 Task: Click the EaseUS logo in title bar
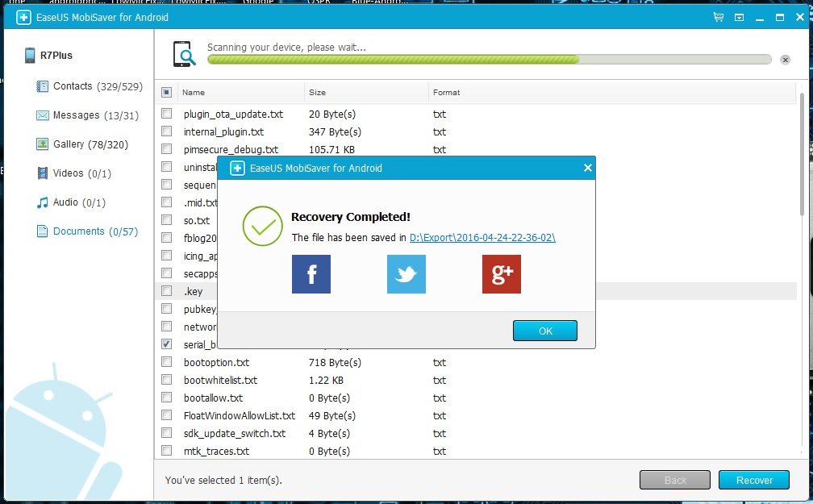pos(24,17)
